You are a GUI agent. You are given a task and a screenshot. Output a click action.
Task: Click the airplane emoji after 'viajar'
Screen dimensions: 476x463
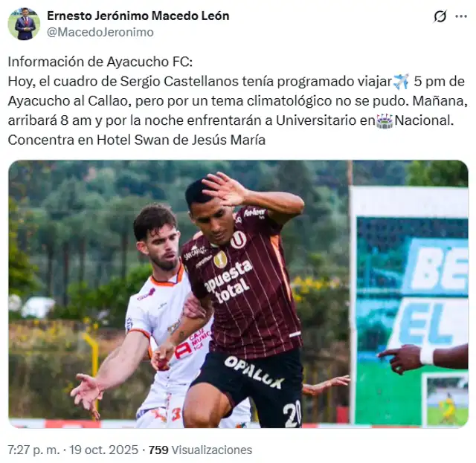coord(401,81)
